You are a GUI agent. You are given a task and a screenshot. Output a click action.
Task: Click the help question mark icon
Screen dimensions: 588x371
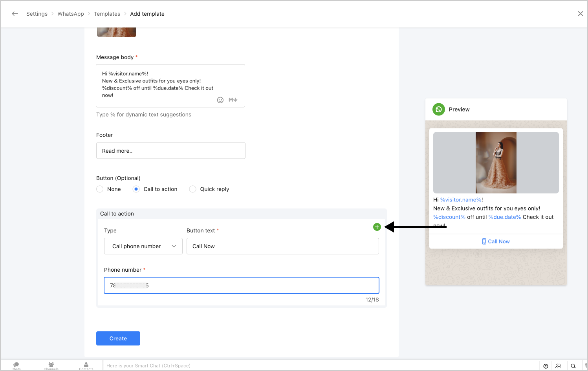click(x=546, y=366)
